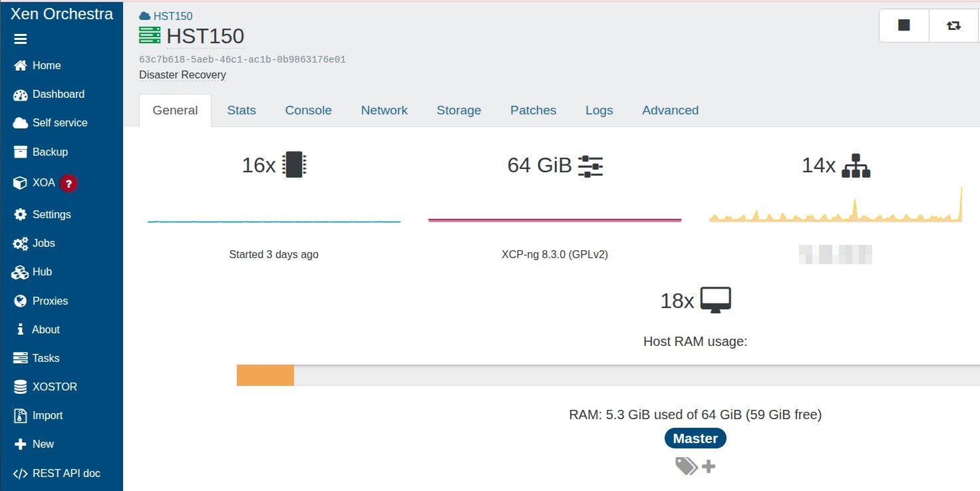Image resolution: width=980 pixels, height=491 pixels.
Task: Click the add tag plus icon
Action: [x=709, y=466]
